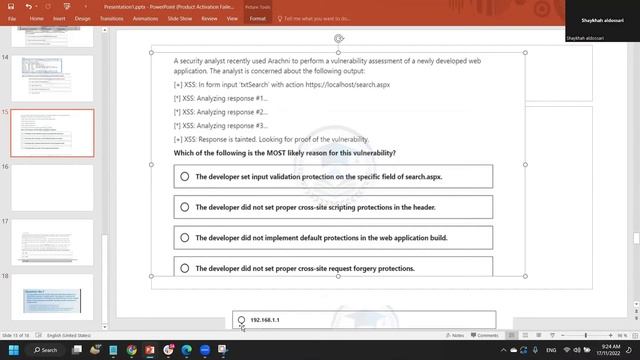The height and width of the screenshot is (360, 640).
Task: Select the 192.168.1.1 radio option
Action: coord(241,320)
